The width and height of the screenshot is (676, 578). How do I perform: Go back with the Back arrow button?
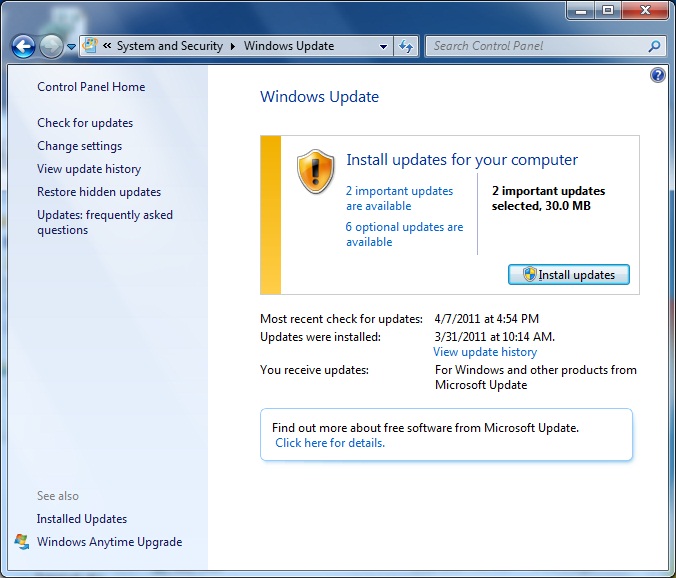pos(23,46)
